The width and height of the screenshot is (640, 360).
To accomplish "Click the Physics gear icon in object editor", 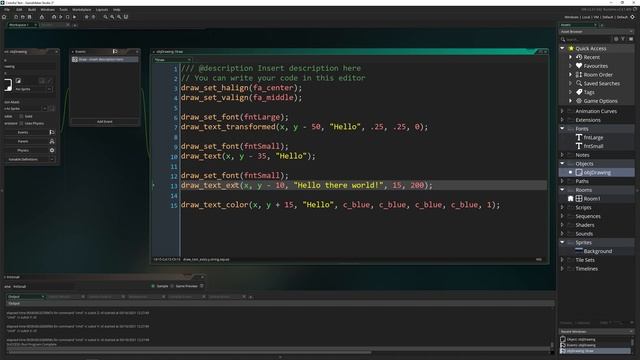I will pyautogui.click(x=52, y=150).
